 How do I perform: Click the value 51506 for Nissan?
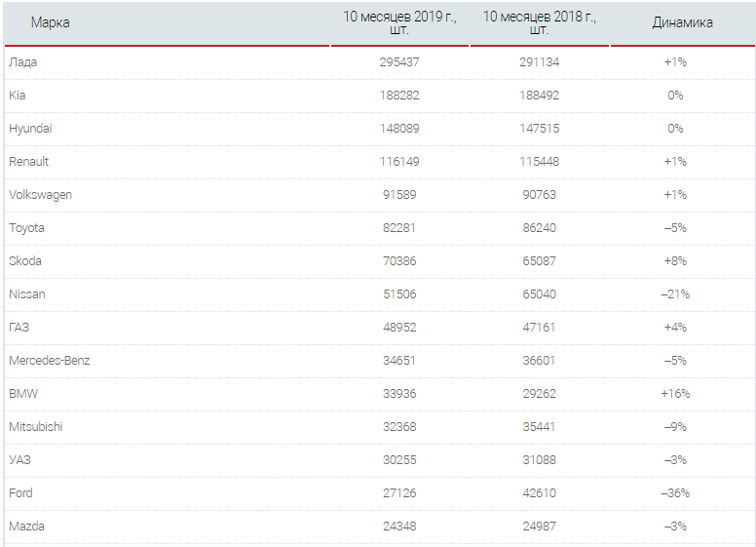399,294
